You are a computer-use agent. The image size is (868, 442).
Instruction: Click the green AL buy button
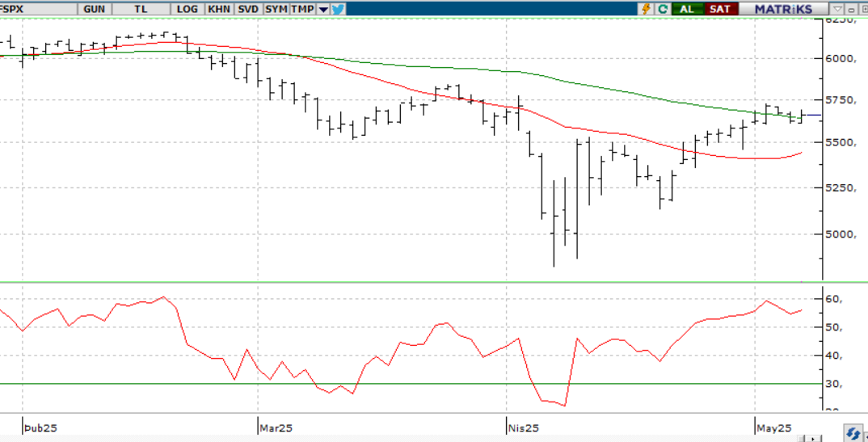687,9
